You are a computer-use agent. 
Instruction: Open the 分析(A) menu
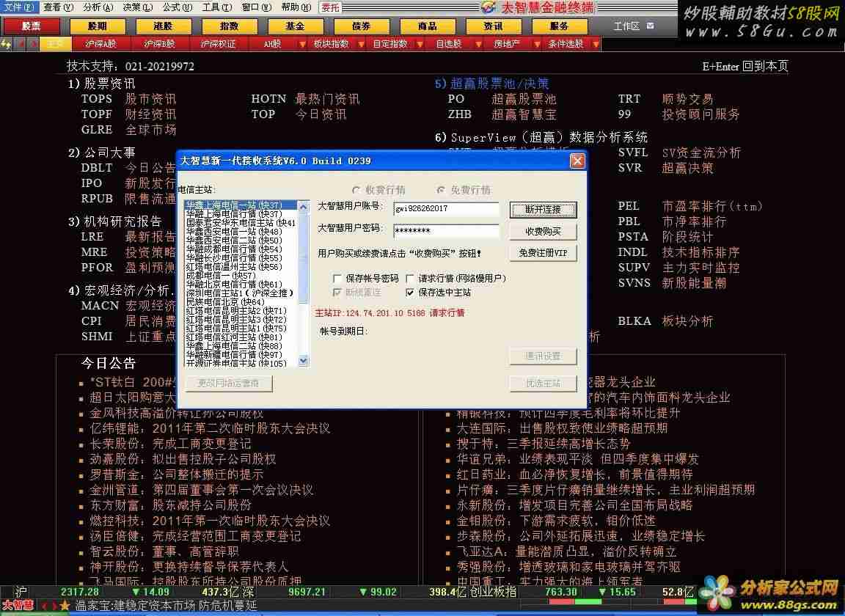98,7
